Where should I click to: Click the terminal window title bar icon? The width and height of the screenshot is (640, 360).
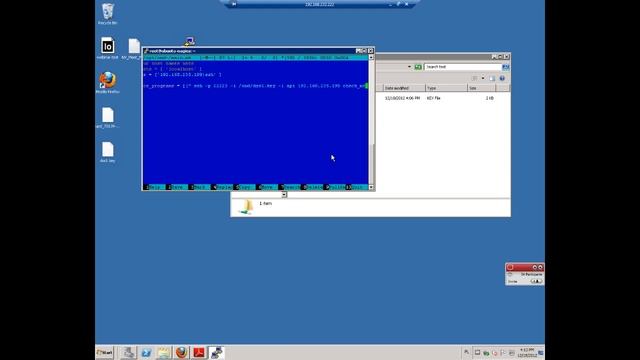146,51
